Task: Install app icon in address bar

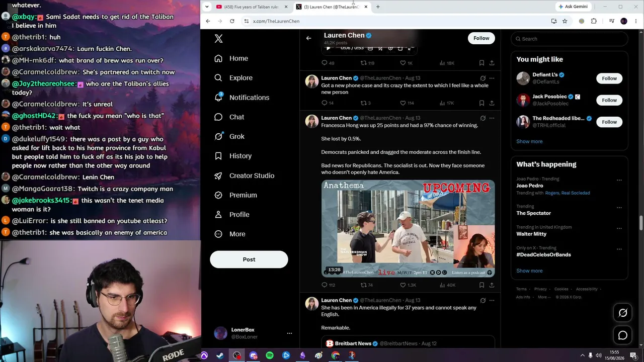Action: pyautogui.click(x=554, y=21)
